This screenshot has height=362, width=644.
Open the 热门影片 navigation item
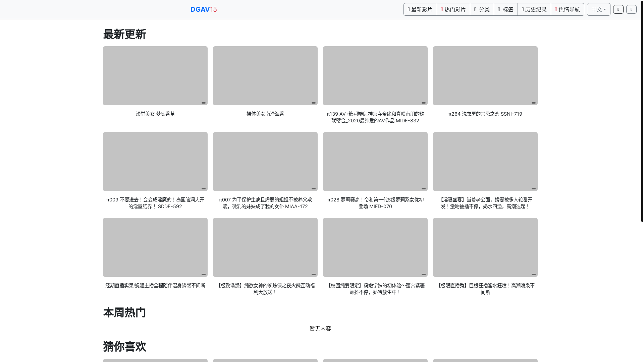(453, 9)
